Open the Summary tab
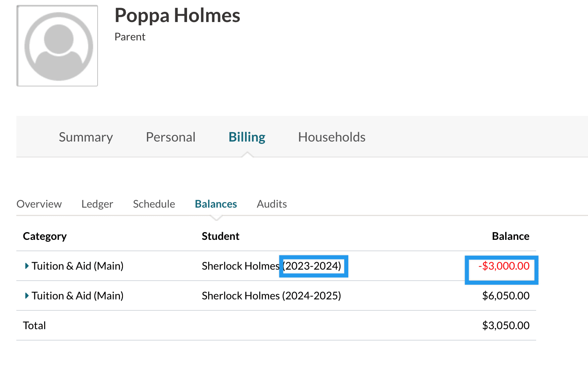Screen dimensions: 588x372 click(x=86, y=137)
